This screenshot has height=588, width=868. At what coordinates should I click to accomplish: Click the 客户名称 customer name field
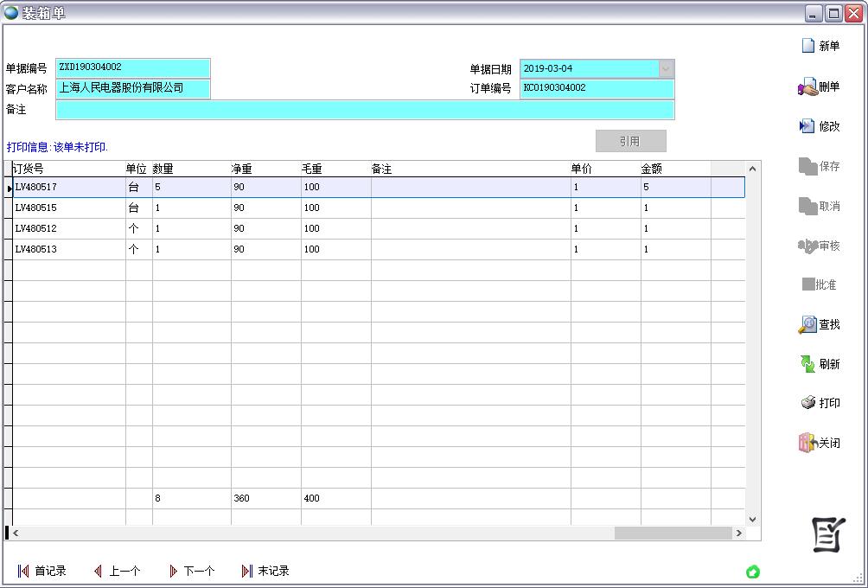132,88
